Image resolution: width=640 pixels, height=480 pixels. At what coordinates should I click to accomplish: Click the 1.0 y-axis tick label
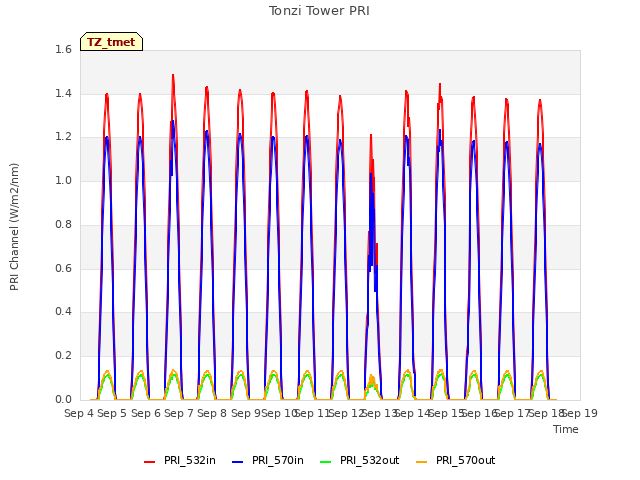tap(63, 180)
